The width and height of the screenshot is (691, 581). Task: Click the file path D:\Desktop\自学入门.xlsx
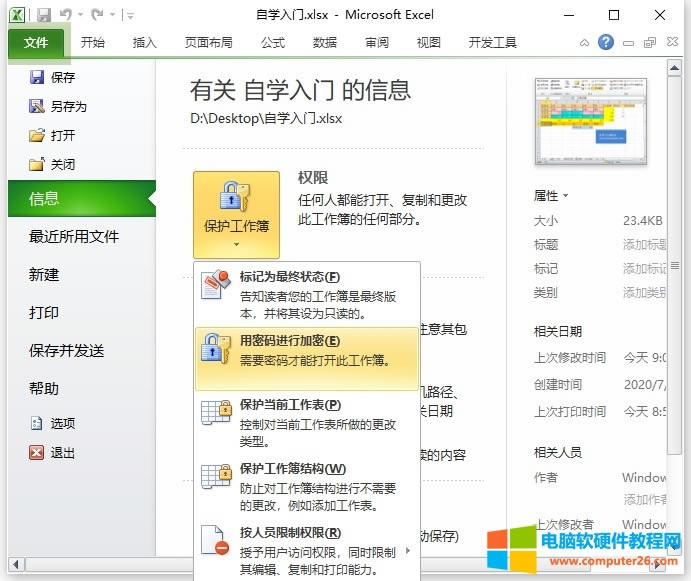pos(266,118)
